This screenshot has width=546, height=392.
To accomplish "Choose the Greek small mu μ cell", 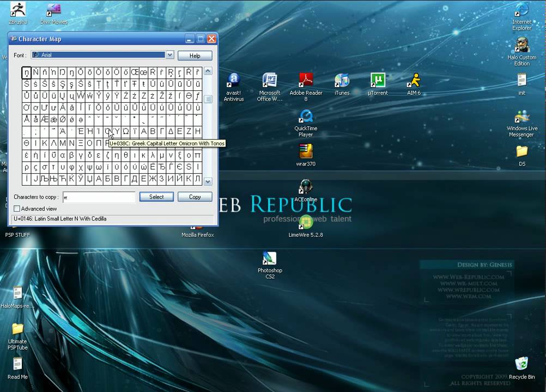I will coord(162,155).
